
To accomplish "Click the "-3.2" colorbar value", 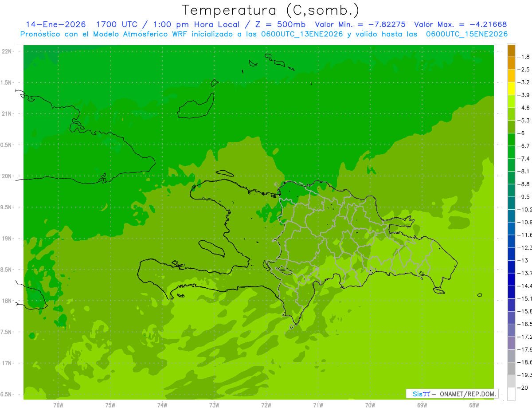I will (x=524, y=82).
